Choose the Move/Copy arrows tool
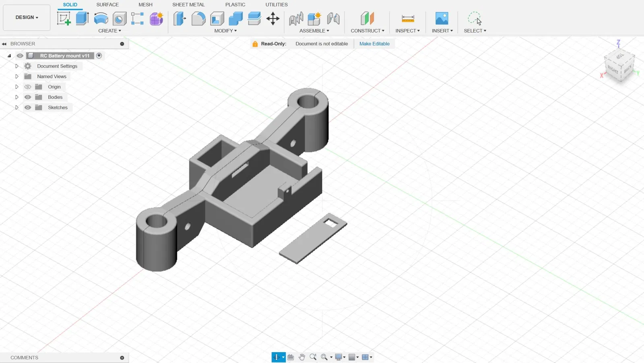This screenshot has width=644, height=363. coord(273,18)
